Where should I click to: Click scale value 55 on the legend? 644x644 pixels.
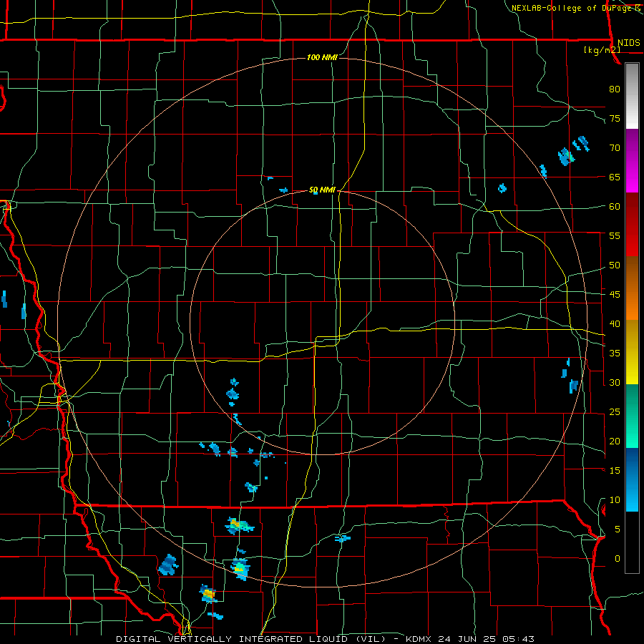click(615, 235)
